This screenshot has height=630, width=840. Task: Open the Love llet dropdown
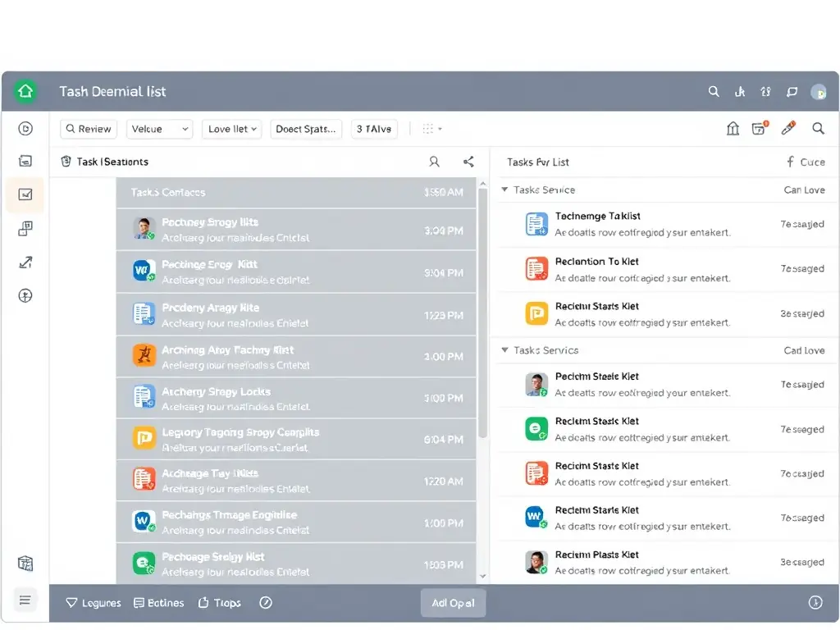click(x=231, y=129)
